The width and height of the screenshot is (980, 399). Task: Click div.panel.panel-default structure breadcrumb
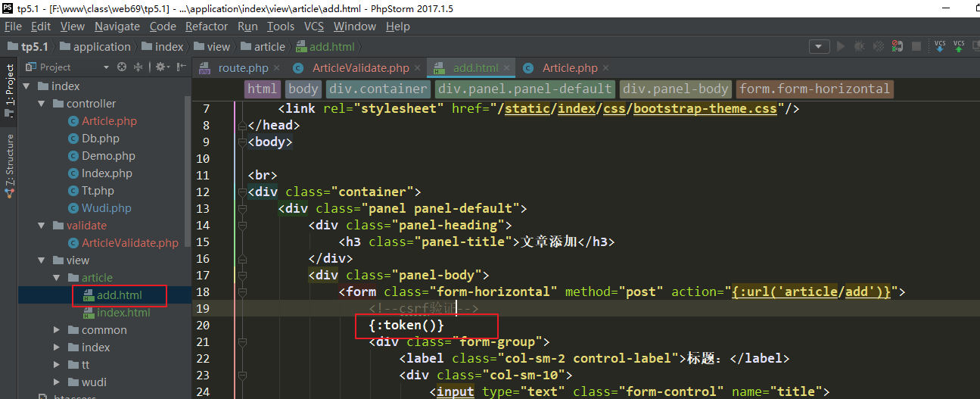click(524, 89)
